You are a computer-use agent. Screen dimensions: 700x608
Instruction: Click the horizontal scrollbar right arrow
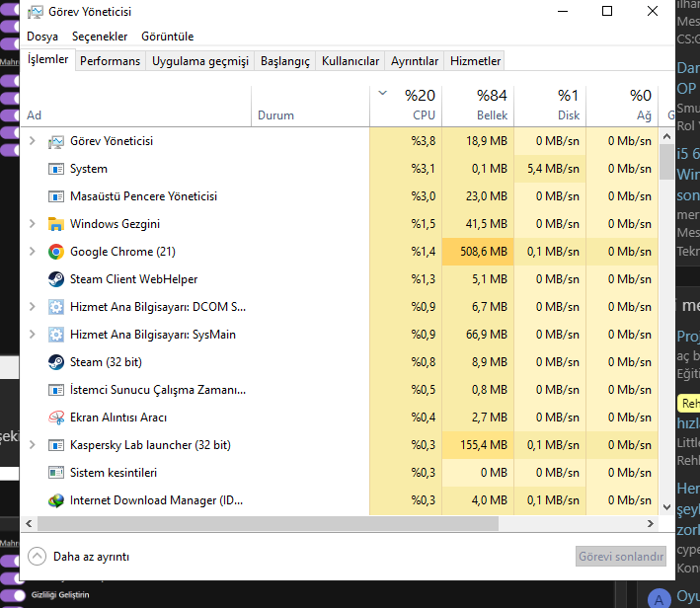point(651,524)
